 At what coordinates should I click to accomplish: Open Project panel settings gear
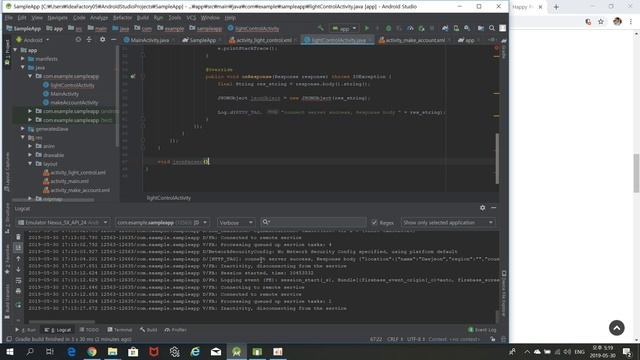[x=102, y=40]
